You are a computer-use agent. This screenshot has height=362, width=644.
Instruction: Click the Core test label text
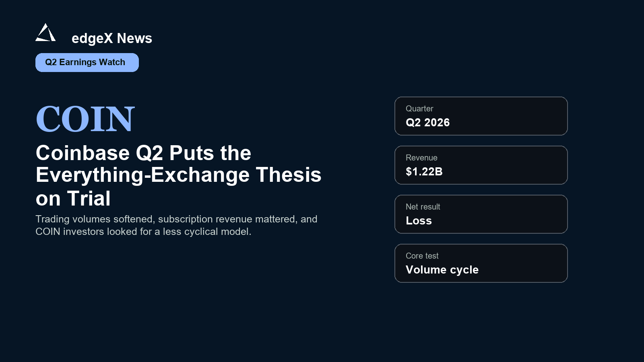click(x=422, y=256)
